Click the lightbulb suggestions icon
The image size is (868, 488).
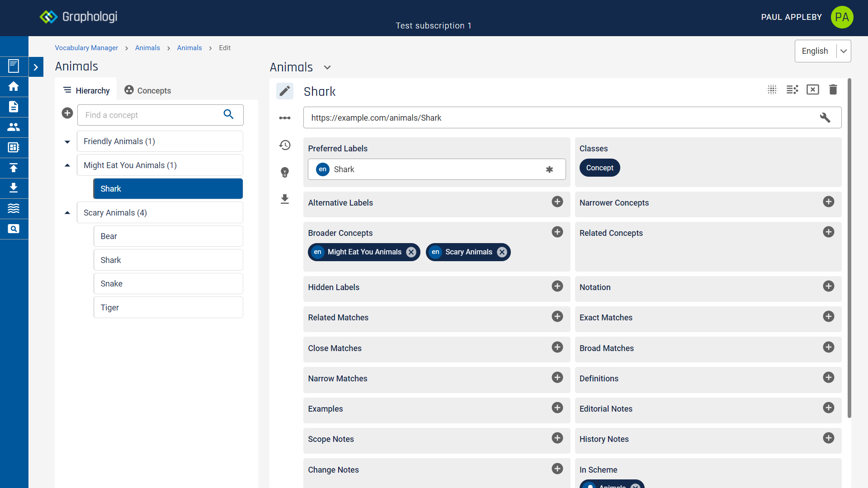(285, 172)
